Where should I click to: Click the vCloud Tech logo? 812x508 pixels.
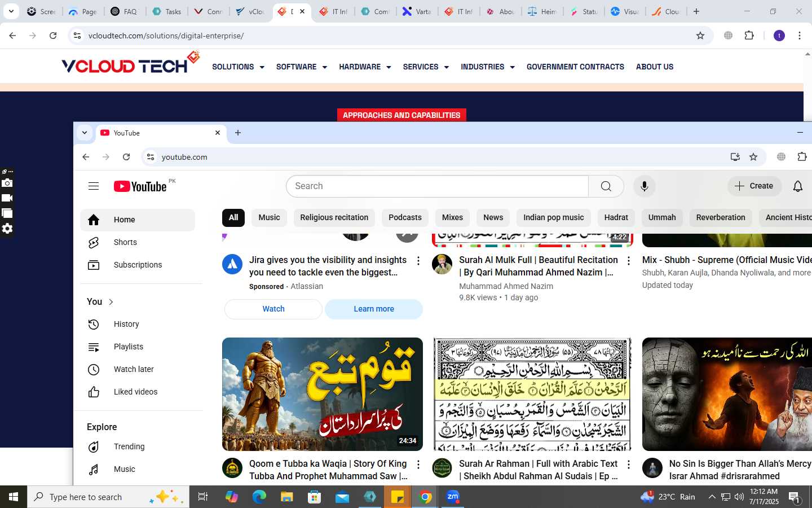pos(131,63)
